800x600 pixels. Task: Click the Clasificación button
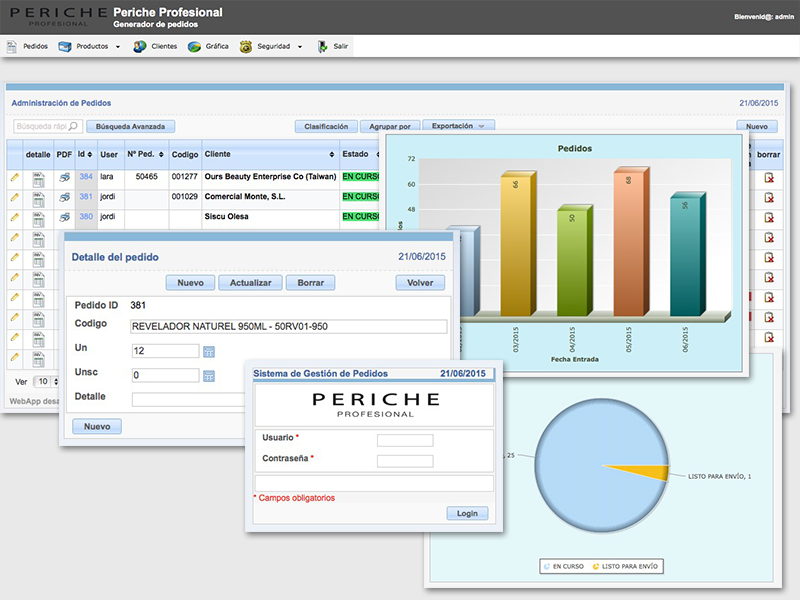point(326,127)
